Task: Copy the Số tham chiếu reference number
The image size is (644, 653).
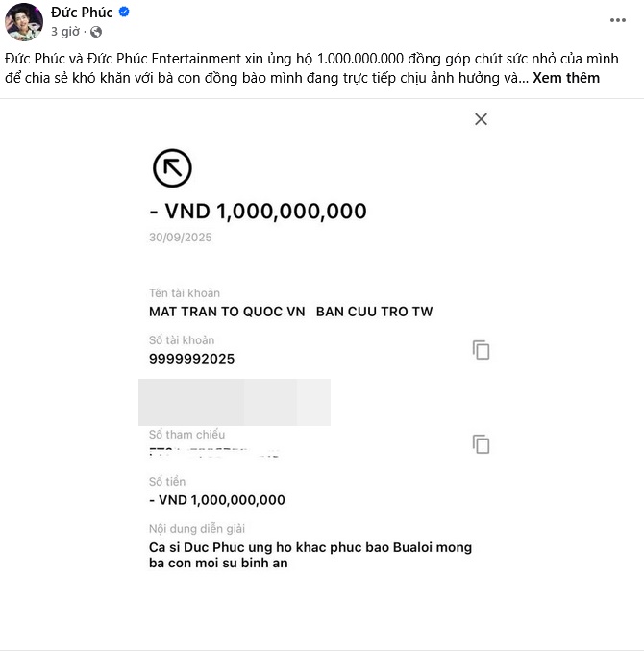Action: [481, 444]
